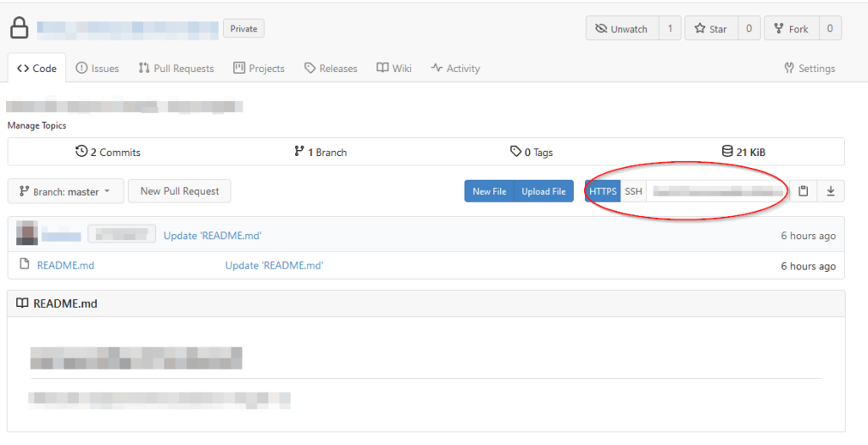Viewport: 868px width, 445px height.
Task: Switch clone URL to SSH
Action: (x=633, y=192)
